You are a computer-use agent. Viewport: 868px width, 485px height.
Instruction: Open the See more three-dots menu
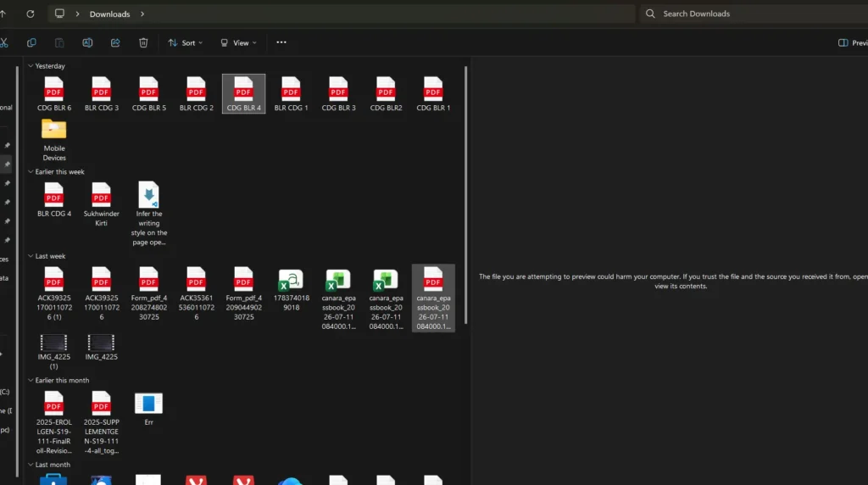pyautogui.click(x=281, y=42)
